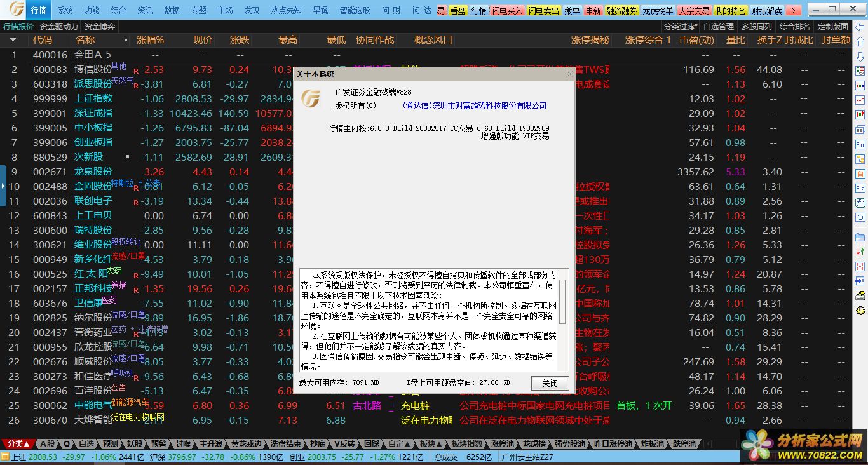Viewport: 868px width, 465px height.
Task: Switch to the 资金驱动力 tab
Action: [x=59, y=27]
